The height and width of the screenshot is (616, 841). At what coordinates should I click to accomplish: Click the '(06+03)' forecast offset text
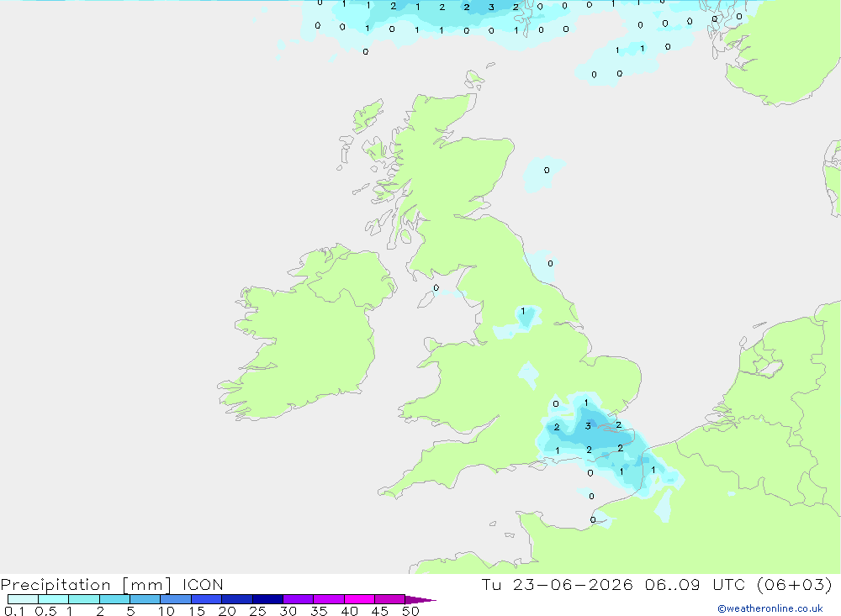[x=795, y=585]
